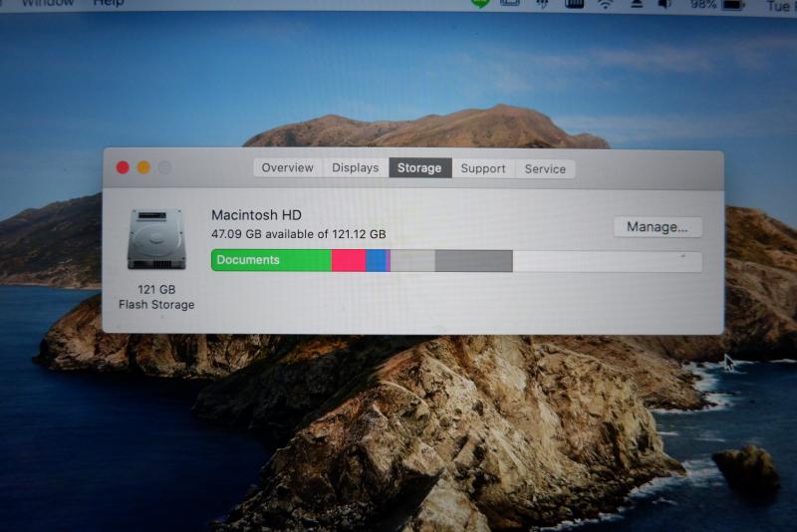Click the Manage... button
Screen dimensions: 797x532
click(658, 226)
